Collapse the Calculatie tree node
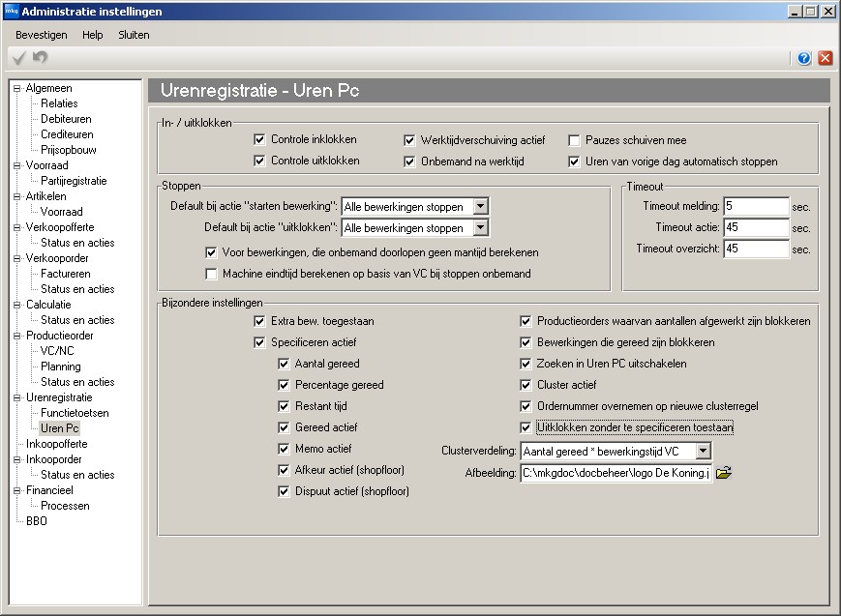Screen dimensions: 841x616 coord(17,305)
